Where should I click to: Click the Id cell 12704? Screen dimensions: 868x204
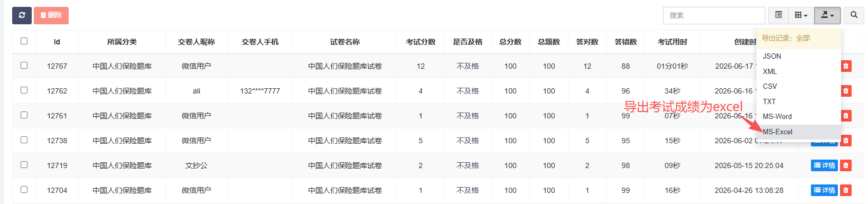57,190
